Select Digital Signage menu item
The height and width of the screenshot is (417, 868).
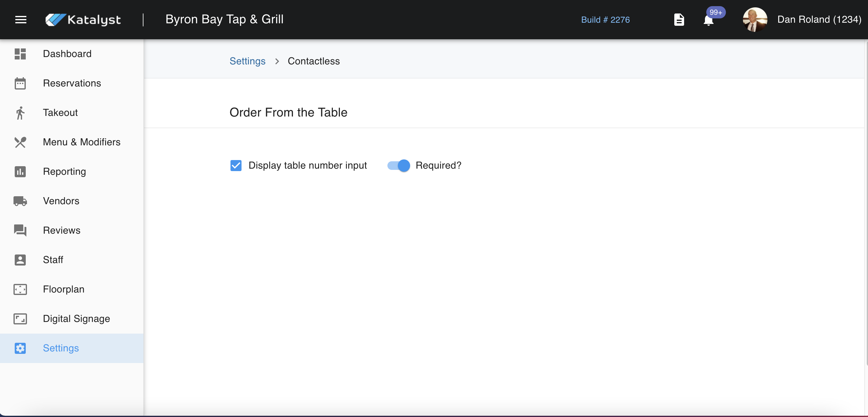[77, 319]
